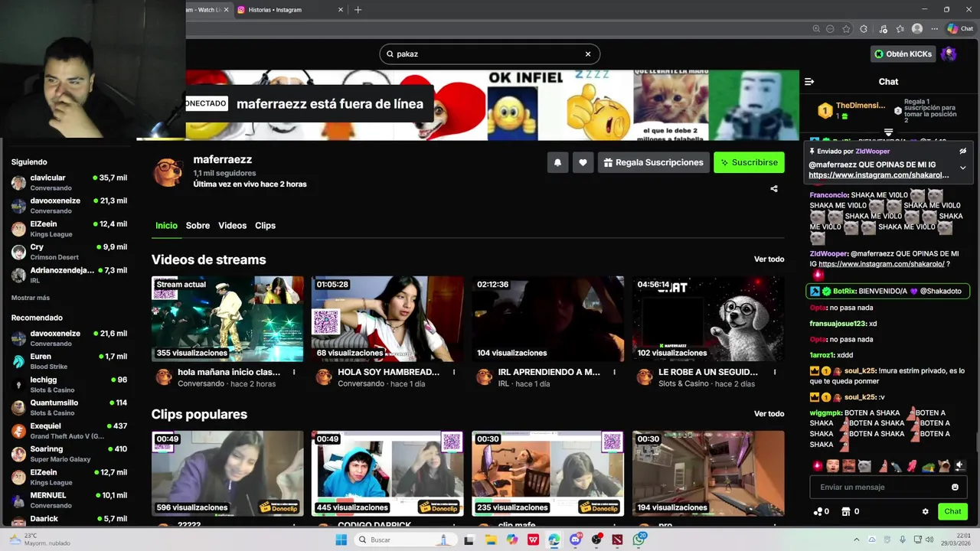Open the pinned Instagram link

tap(879, 175)
